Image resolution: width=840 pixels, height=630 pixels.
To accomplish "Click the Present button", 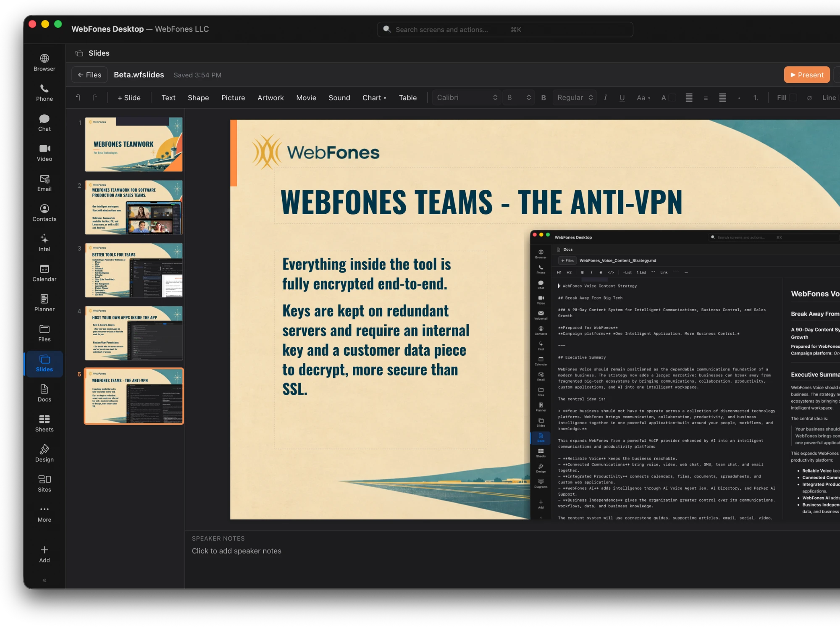I will tap(806, 75).
